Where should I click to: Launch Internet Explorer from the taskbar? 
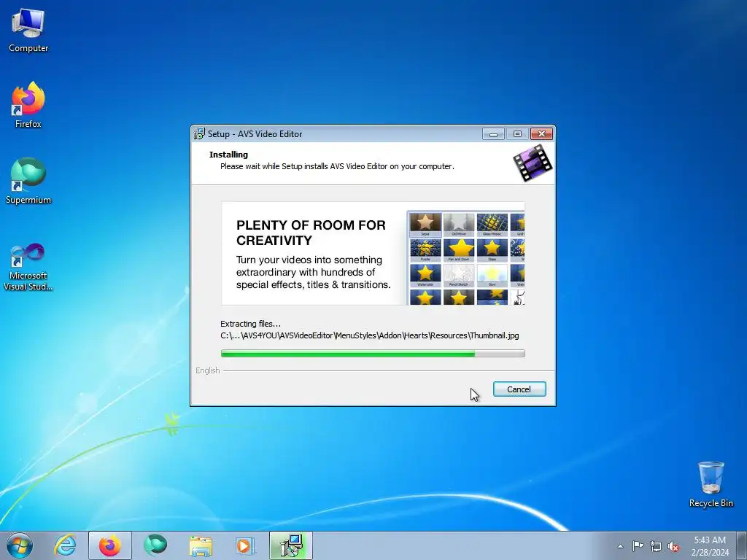[65, 545]
